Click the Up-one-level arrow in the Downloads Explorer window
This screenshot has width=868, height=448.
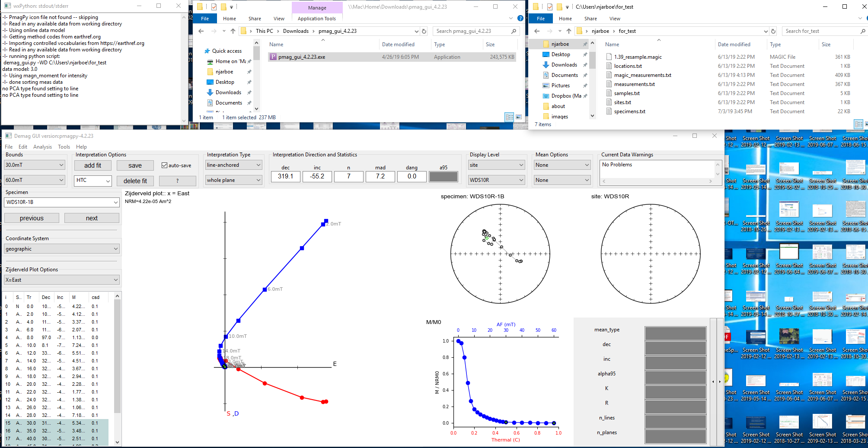tap(233, 31)
